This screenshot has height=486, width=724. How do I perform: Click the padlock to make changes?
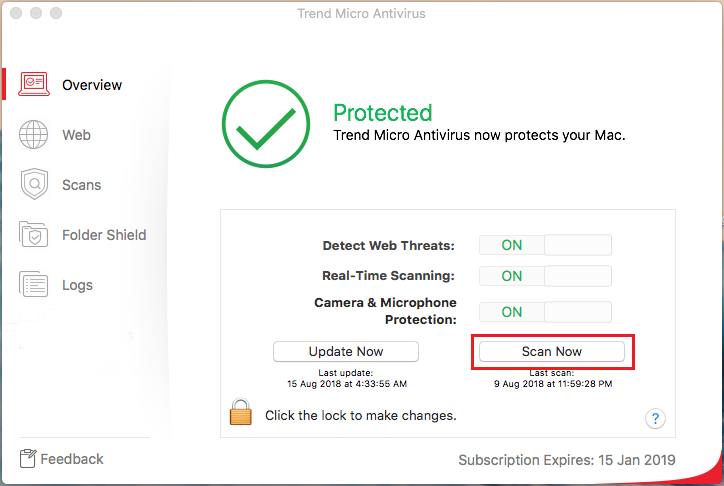click(x=241, y=412)
